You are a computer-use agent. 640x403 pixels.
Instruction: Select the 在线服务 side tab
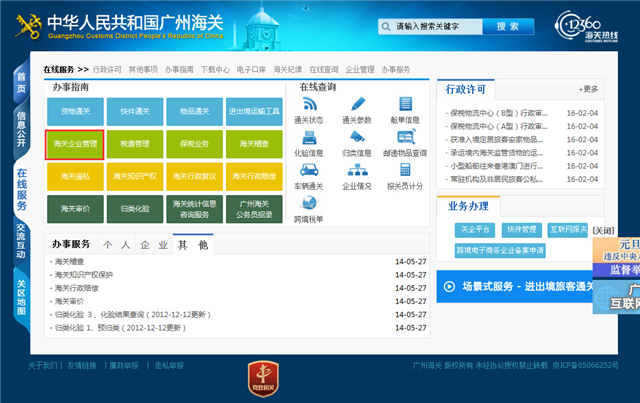22,189
